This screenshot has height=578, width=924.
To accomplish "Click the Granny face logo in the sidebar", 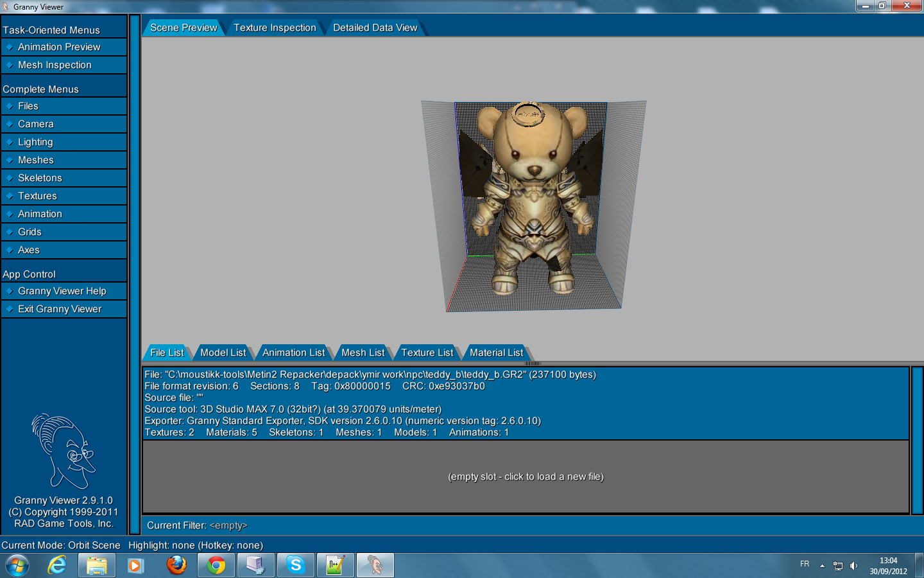I will [x=64, y=451].
